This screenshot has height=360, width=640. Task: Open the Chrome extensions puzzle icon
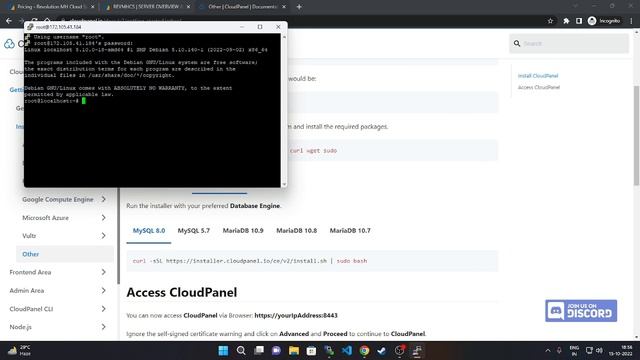pos(566,21)
